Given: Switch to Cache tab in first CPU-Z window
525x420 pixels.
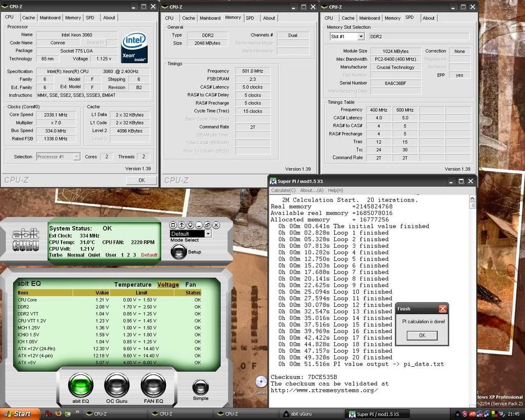Looking at the screenshot, I should [x=29, y=18].
